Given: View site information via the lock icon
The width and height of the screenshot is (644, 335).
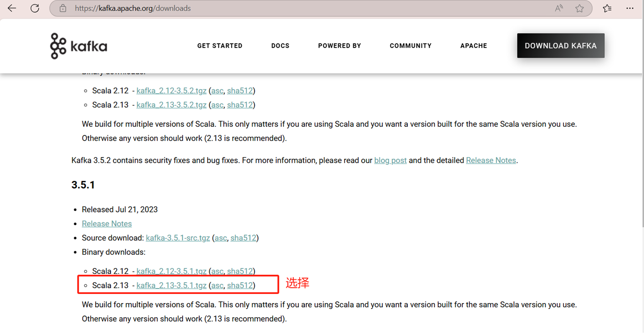Looking at the screenshot, I should tap(63, 8).
